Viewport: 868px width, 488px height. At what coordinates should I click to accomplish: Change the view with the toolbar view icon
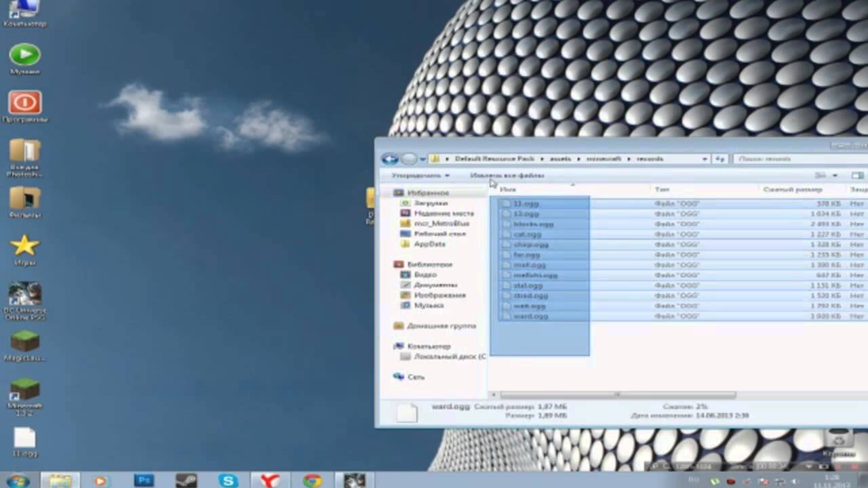pos(821,176)
